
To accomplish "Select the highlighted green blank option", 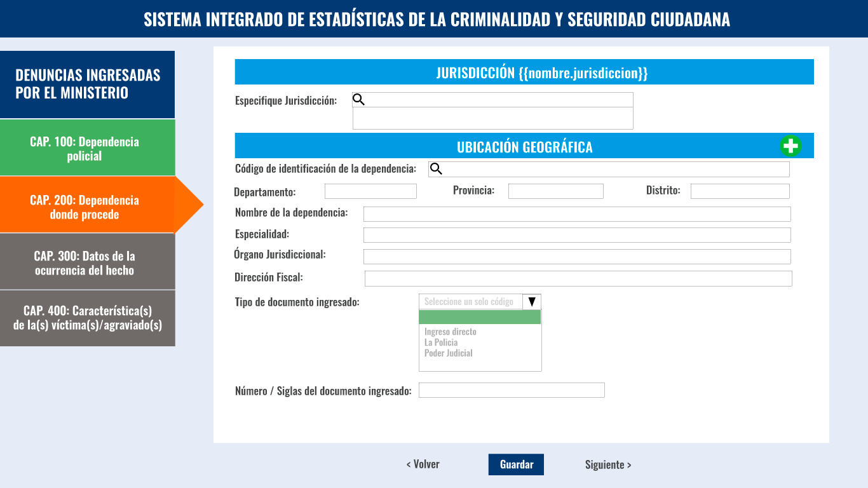I will (480, 317).
